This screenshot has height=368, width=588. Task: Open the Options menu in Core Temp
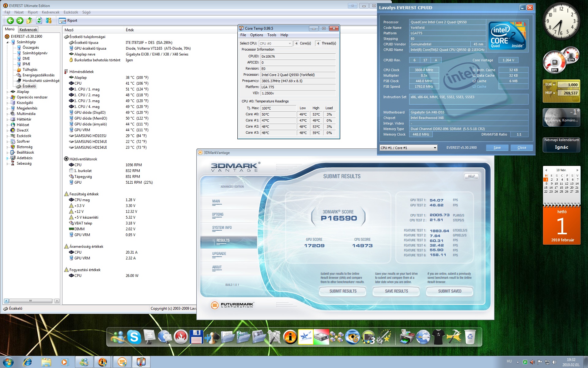pos(256,35)
